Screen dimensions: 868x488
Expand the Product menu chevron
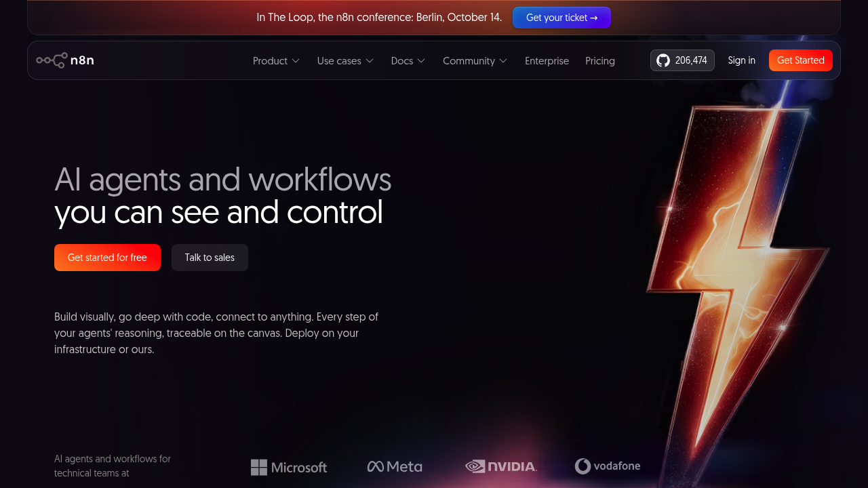click(296, 61)
